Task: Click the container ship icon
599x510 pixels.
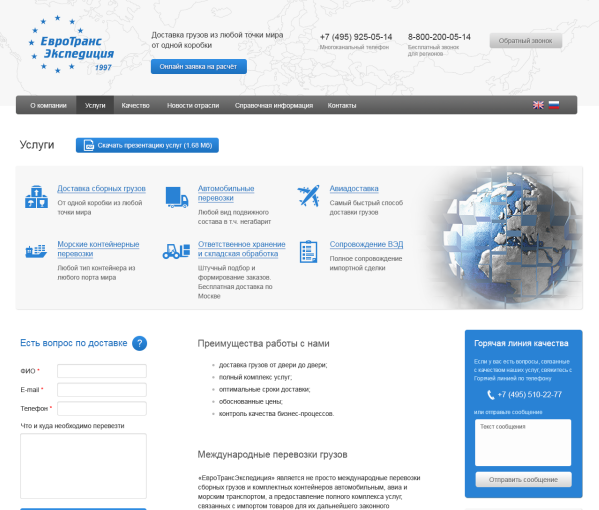Action: pos(36,251)
